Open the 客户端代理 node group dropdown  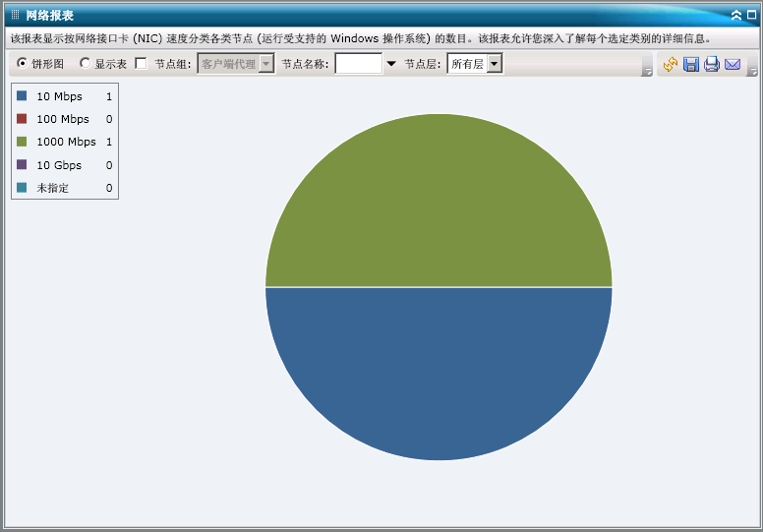click(236, 64)
